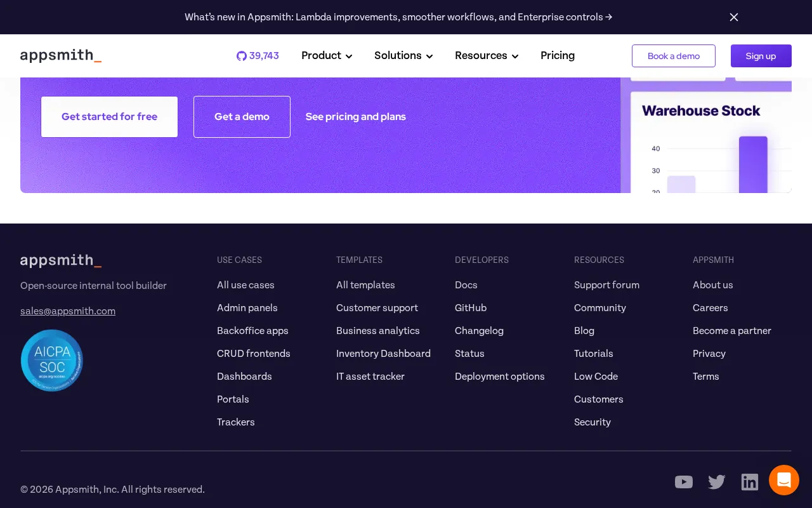Open the Terms link
Image resolution: width=812 pixels, height=508 pixels.
point(706,377)
